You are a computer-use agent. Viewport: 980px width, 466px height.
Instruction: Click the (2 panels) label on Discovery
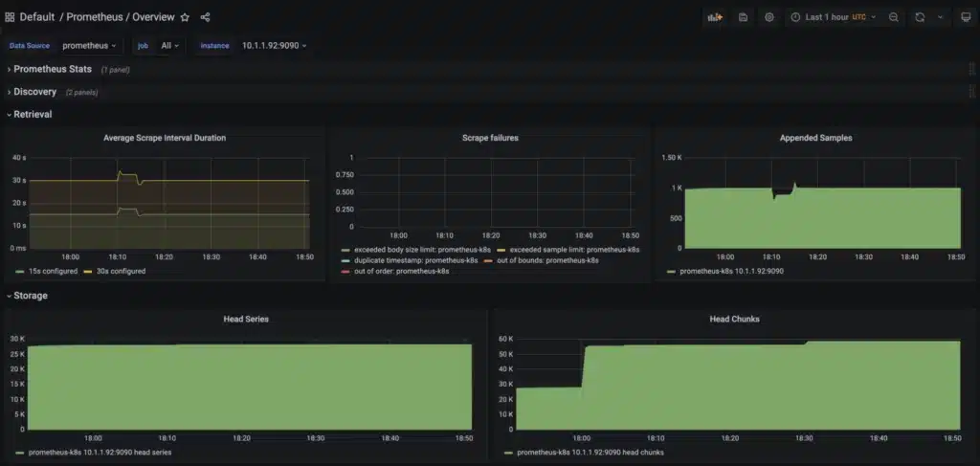(82, 93)
